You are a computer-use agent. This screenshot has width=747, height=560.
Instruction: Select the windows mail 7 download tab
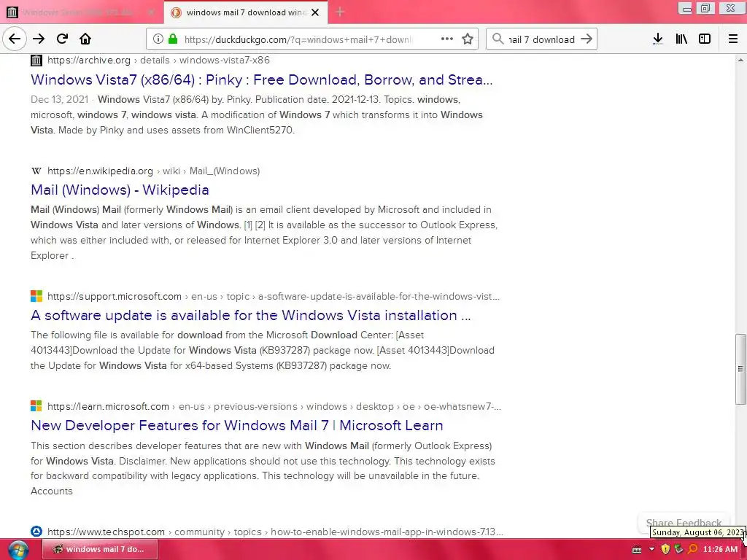pyautogui.click(x=245, y=12)
